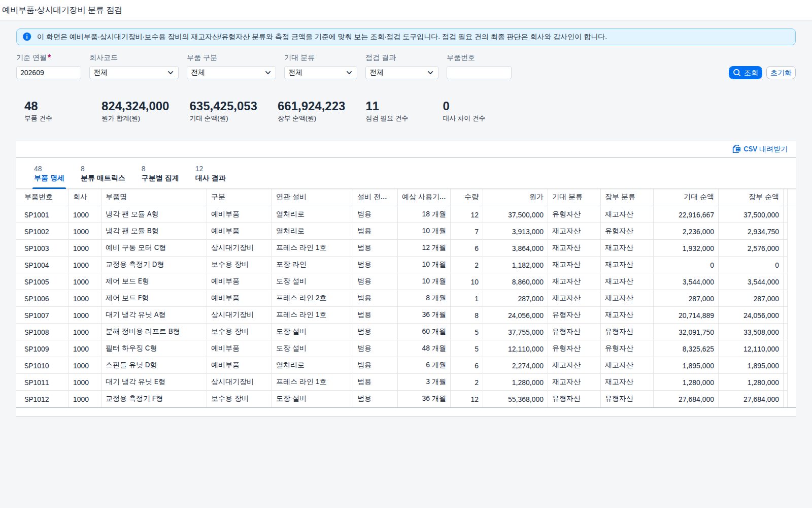Switch to the 분류 매트릭스 tab
This screenshot has width=812, height=508.
point(103,174)
